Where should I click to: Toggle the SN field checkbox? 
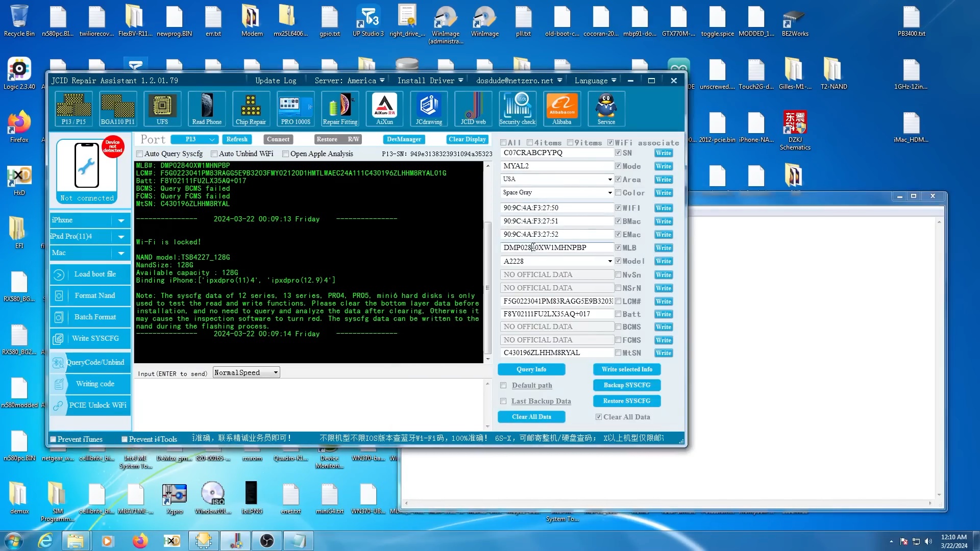pos(618,153)
